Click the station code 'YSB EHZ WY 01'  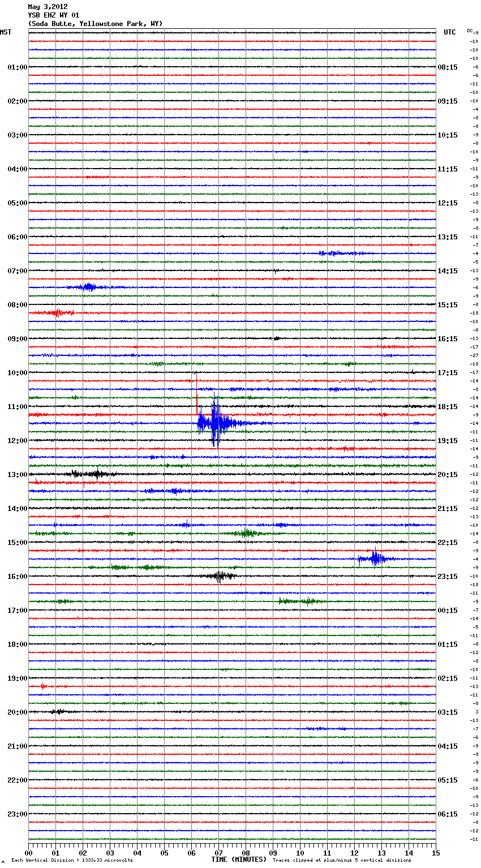click(54, 15)
